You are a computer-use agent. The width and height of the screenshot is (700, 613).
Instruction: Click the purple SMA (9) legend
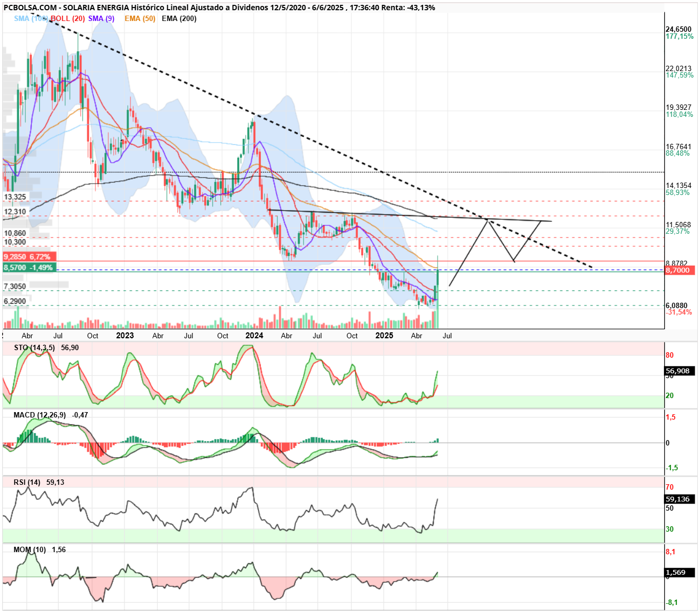pos(101,18)
